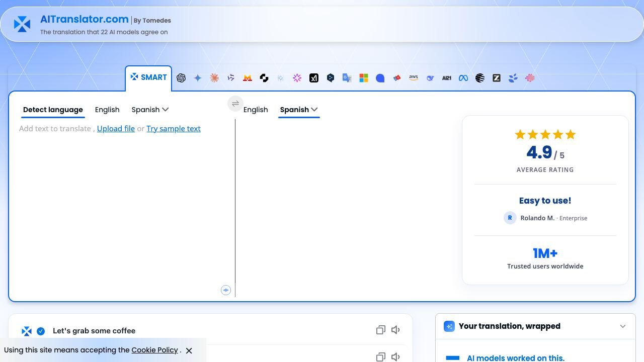This screenshot has height=362, width=644.
Task: Select the red and blue model icon
Action: point(397,78)
